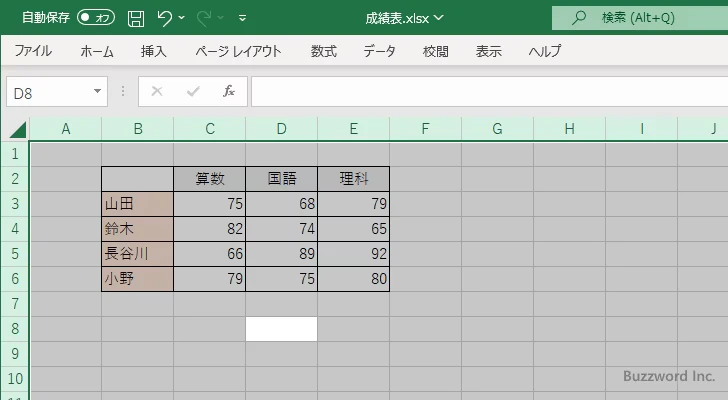Select row 2 header
728x400 pixels.
click(x=15, y=179)
